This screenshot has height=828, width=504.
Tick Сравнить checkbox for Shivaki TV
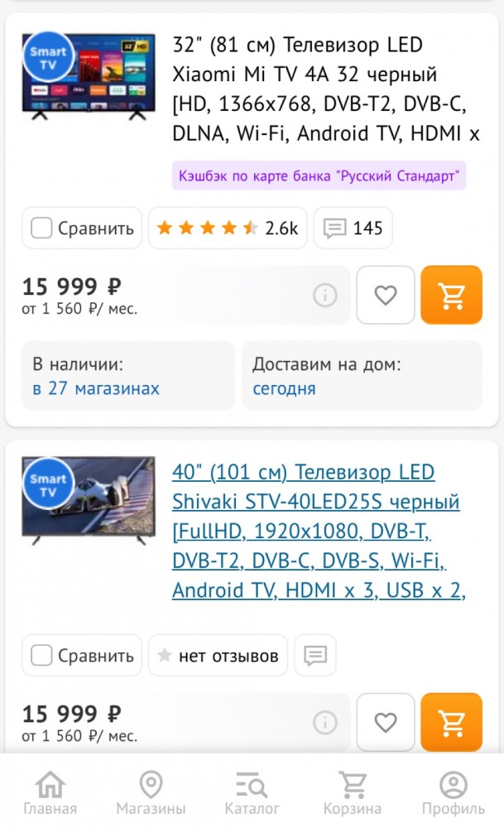pos(41,655)
